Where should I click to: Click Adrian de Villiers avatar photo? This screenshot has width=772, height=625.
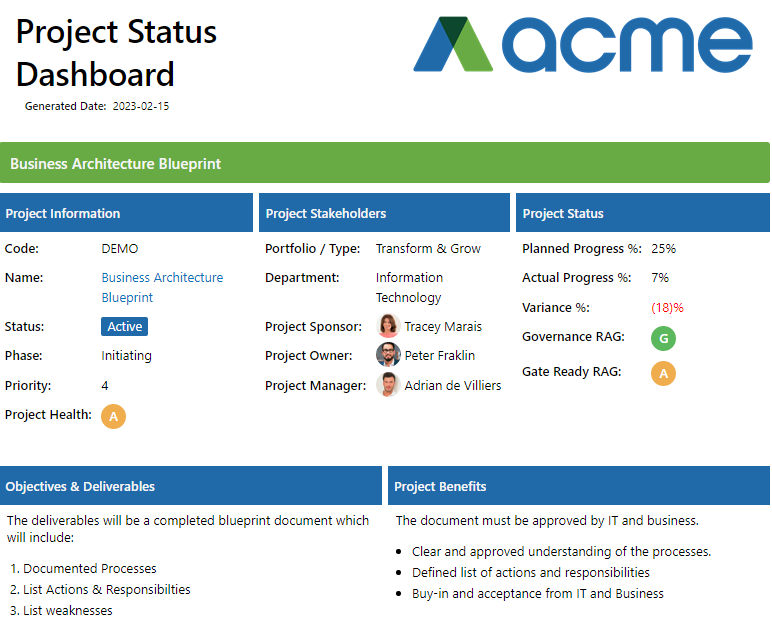coord(388,385)
